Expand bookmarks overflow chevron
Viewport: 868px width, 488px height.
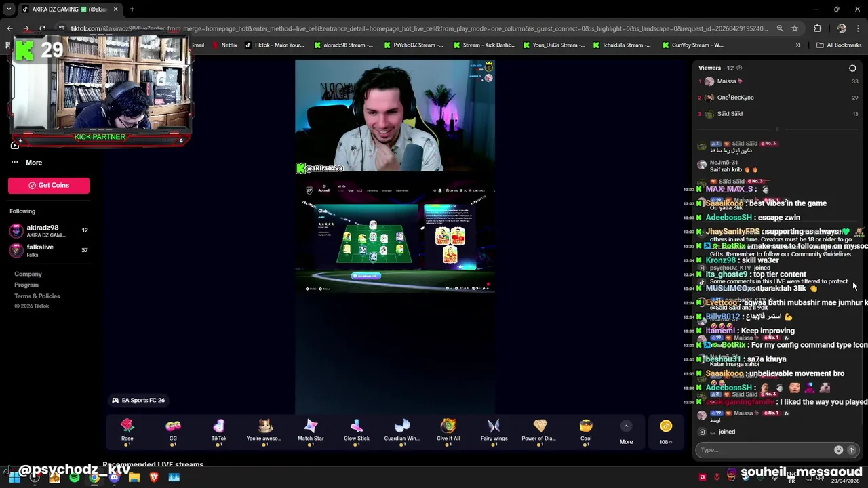798,45
